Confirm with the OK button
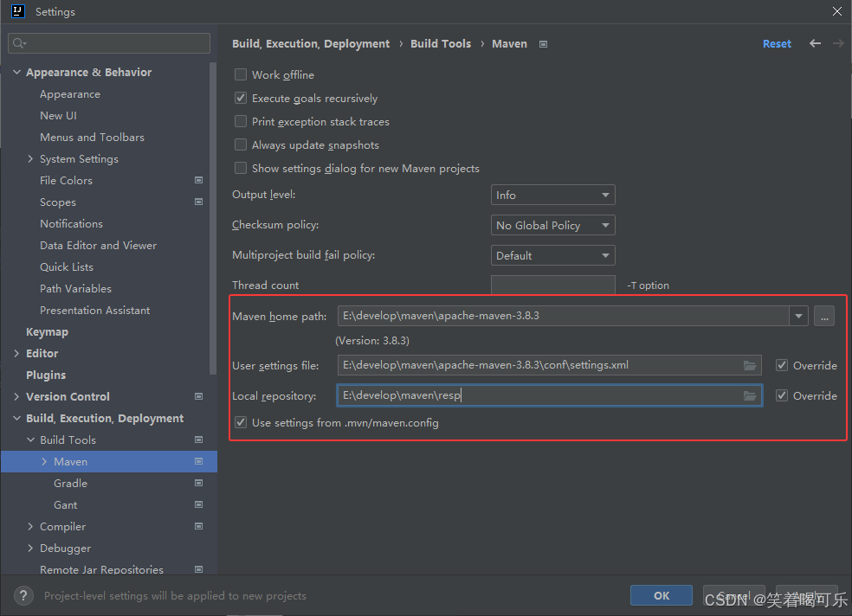The image size is (852, 616). (x=662, y=595)
